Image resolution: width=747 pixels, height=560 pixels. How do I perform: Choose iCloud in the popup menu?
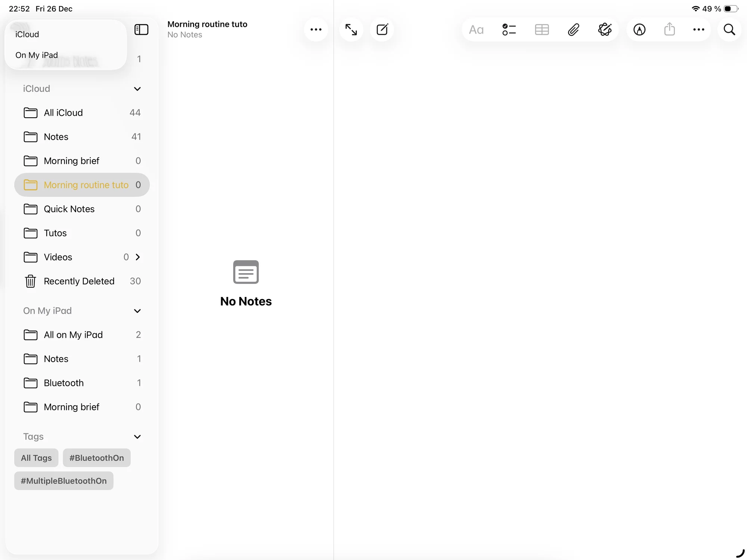click(x=27, y=34)
